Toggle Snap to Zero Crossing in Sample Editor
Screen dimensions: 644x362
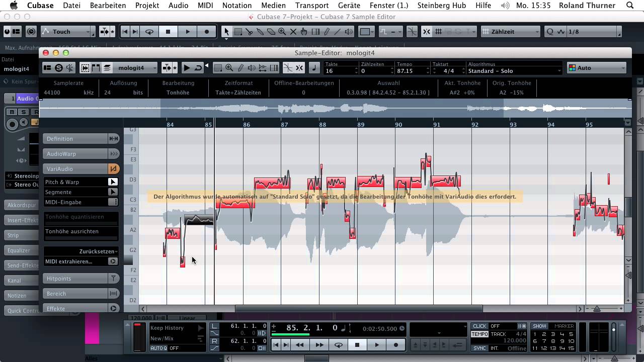pos(288,68)
